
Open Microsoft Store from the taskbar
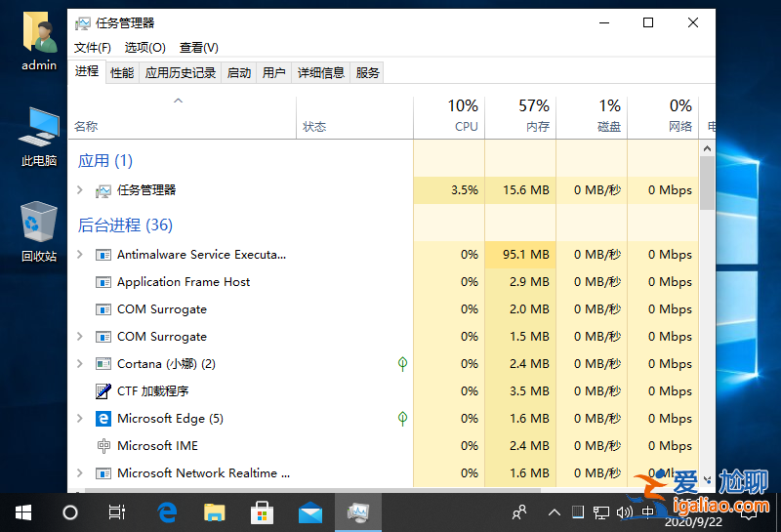point(262,512)
